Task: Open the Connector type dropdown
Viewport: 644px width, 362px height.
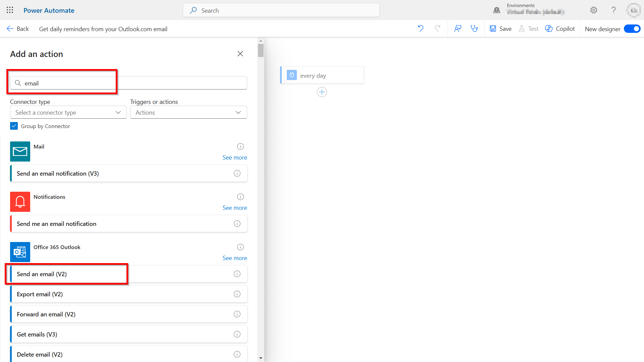Action: tap(68, 112)
